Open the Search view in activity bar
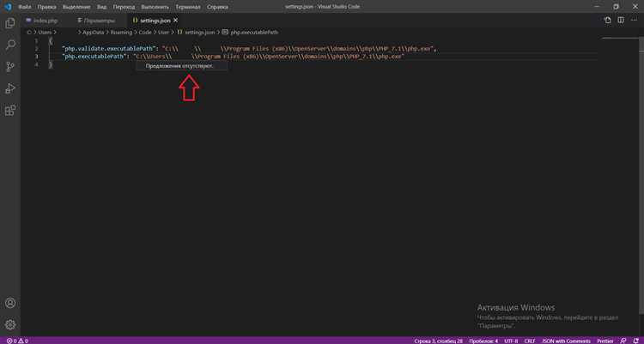Viewport: 644px width, 344px height. coord(10,45)
